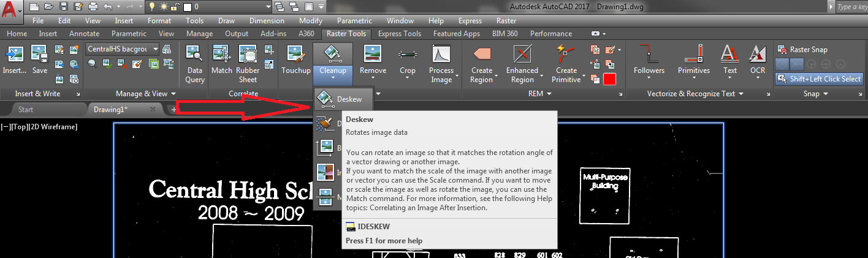Click the search keyword input field
868x258 pixels.
point(852,7)
